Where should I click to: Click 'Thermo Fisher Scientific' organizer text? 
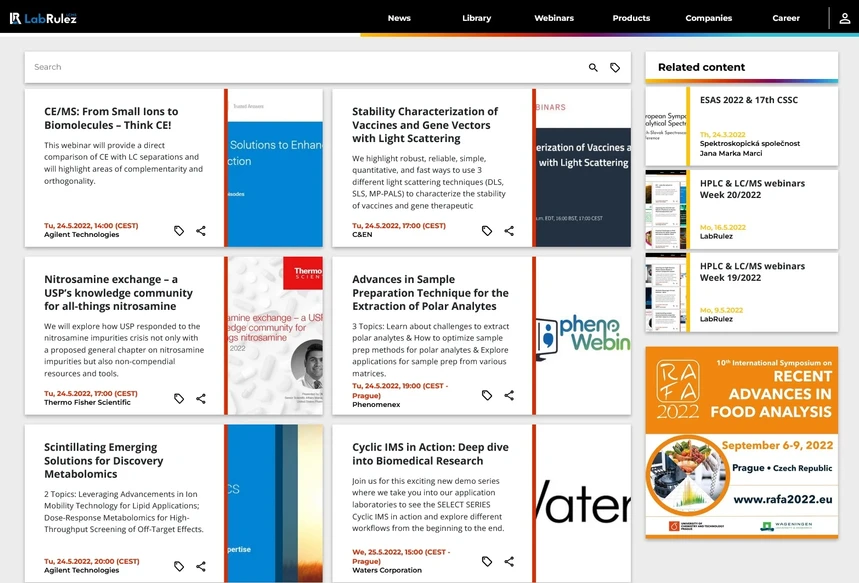click(87, 402)
